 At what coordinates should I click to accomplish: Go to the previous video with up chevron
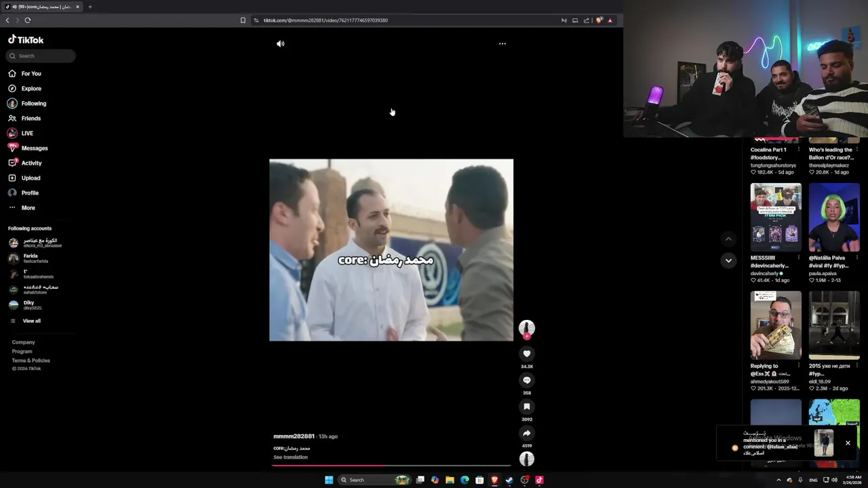[728, 239]
